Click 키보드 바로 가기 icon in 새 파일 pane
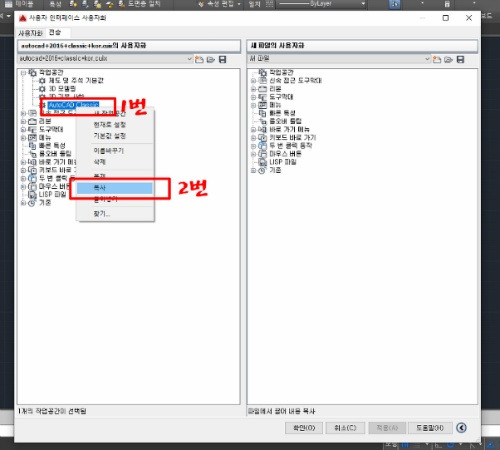 (x=263, y=138)
